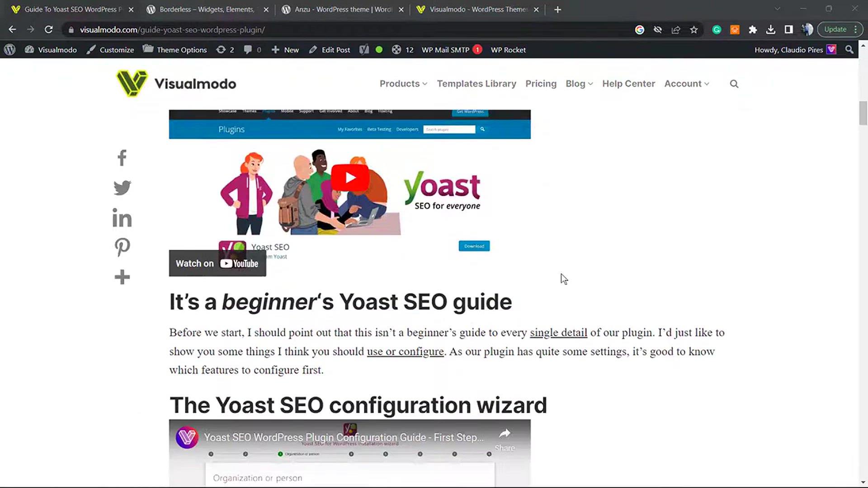
Task: Open WP Mail SMTP menu
Action: pyautogui.click(x=452, y=50)
